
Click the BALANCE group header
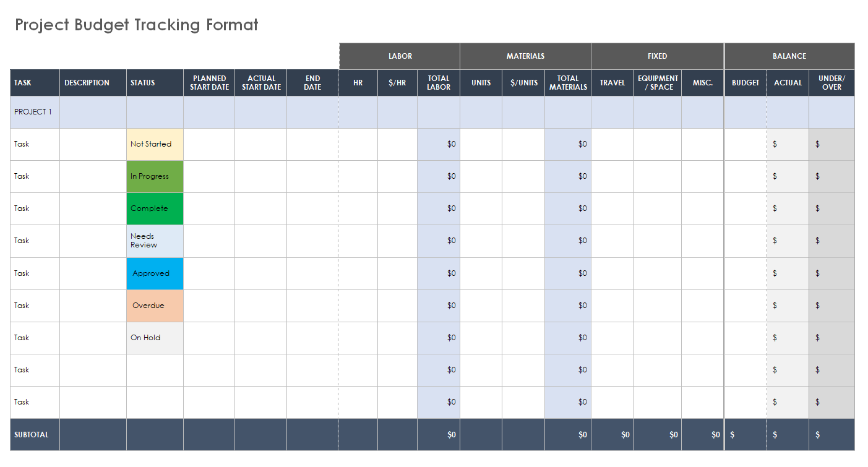pyautogui.click(x=789, y=56)
